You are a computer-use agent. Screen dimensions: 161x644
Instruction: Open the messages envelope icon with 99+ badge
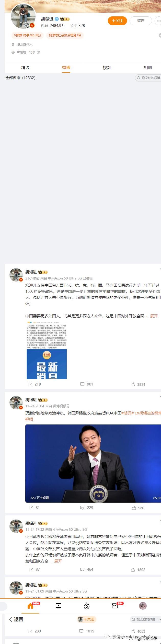click(x=115, y=606)
